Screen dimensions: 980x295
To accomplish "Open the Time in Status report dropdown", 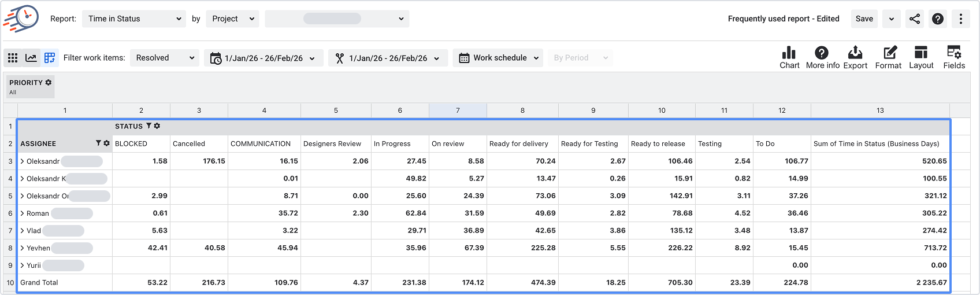I will [x=134, y=19].
